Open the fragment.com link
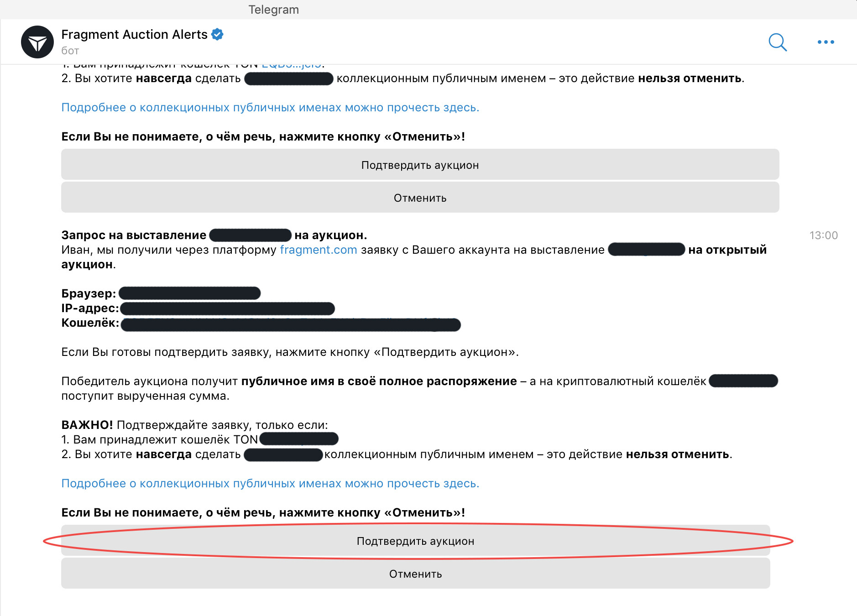This screenshot has width=857, height=616. (318, 250)
